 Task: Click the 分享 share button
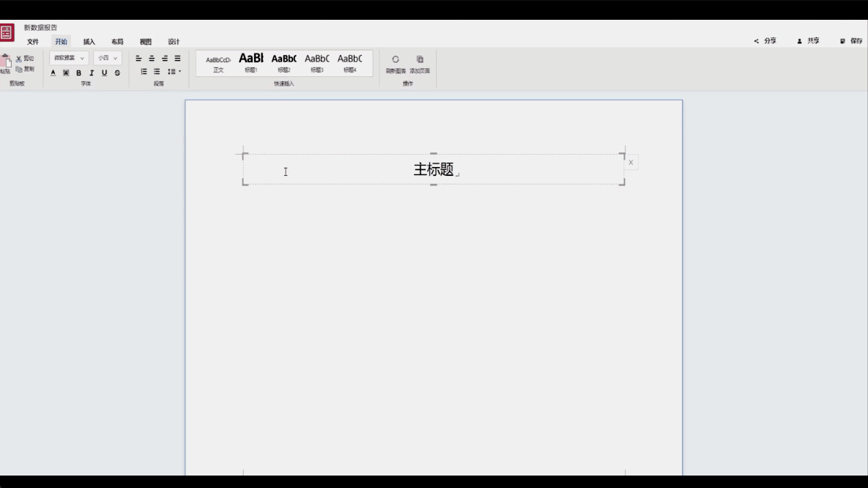tap(765, 41)
